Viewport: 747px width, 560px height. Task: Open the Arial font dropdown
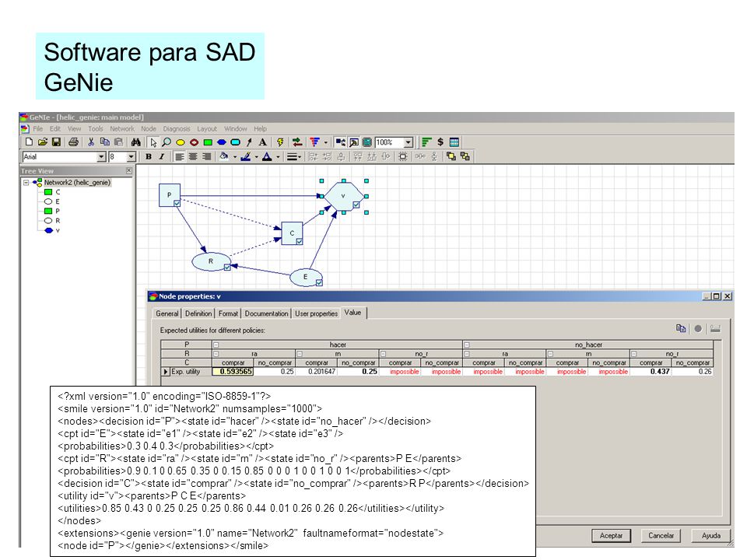(101, 156)
